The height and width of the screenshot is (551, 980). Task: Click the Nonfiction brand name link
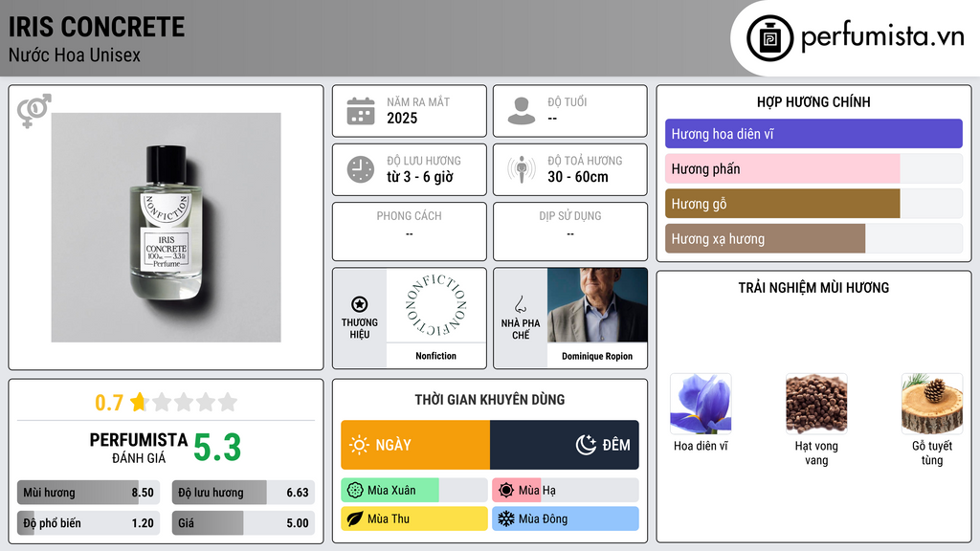[x=436, y=356]
